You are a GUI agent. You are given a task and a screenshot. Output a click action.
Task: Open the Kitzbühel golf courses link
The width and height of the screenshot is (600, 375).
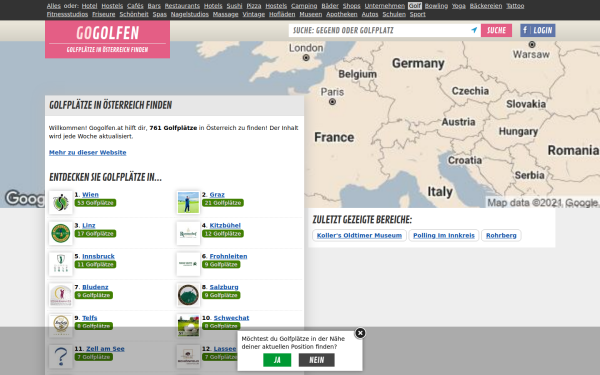[x=225, y=225]
